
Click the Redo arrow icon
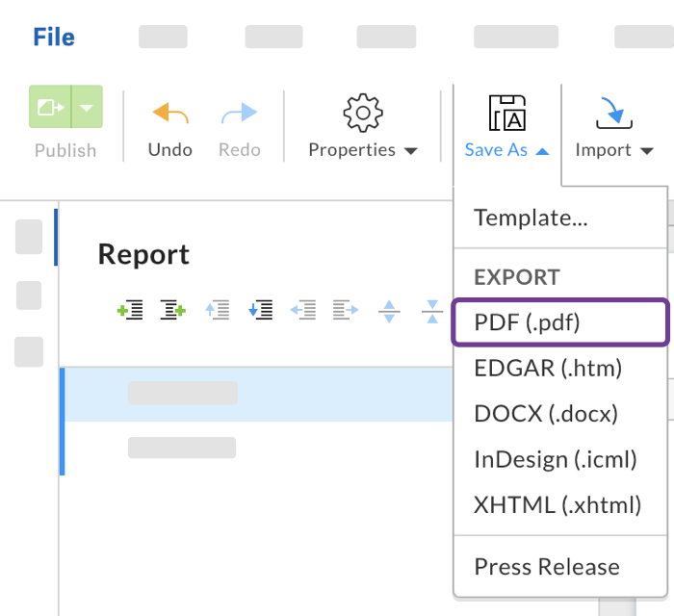pos(239,114)
